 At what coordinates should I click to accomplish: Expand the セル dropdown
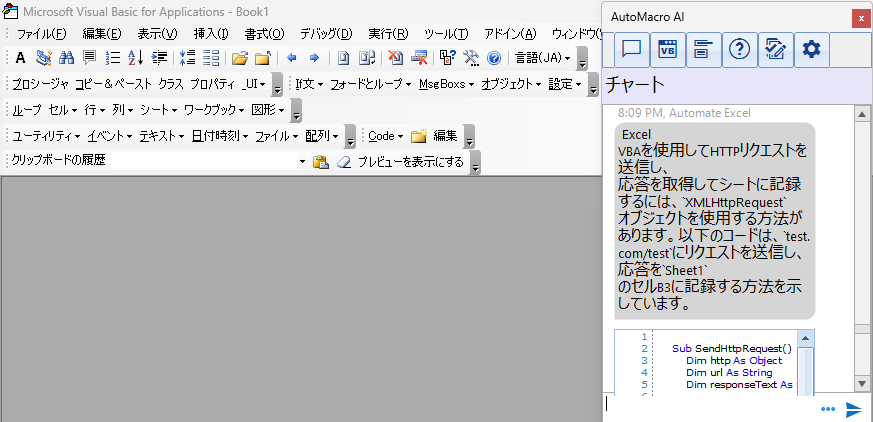[63, 110]
